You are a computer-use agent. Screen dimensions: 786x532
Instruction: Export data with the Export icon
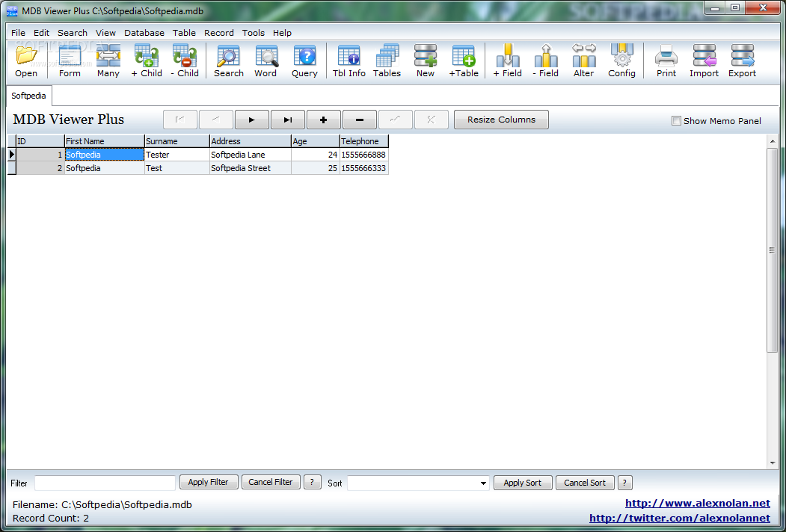[742, 61]
